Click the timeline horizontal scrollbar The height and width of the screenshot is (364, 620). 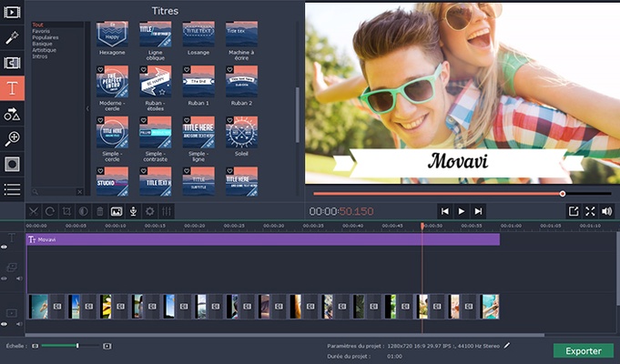(285, 335)
